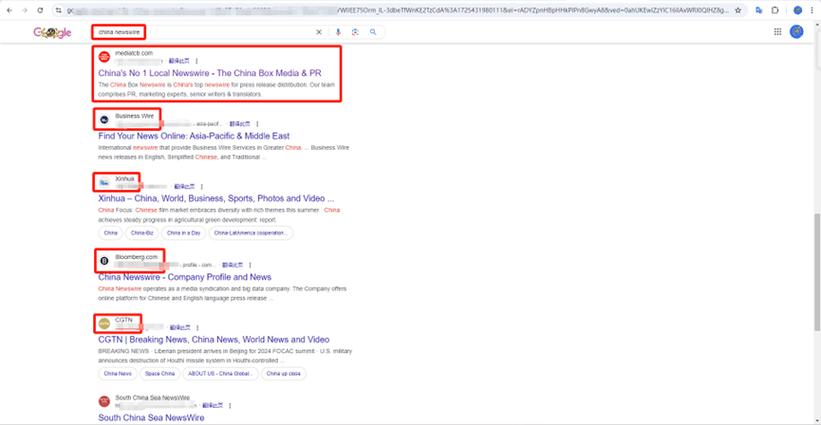The image size is (821, 425).
Task: Open the Xinhua – China, World, Business result
Action: point(216,198)
